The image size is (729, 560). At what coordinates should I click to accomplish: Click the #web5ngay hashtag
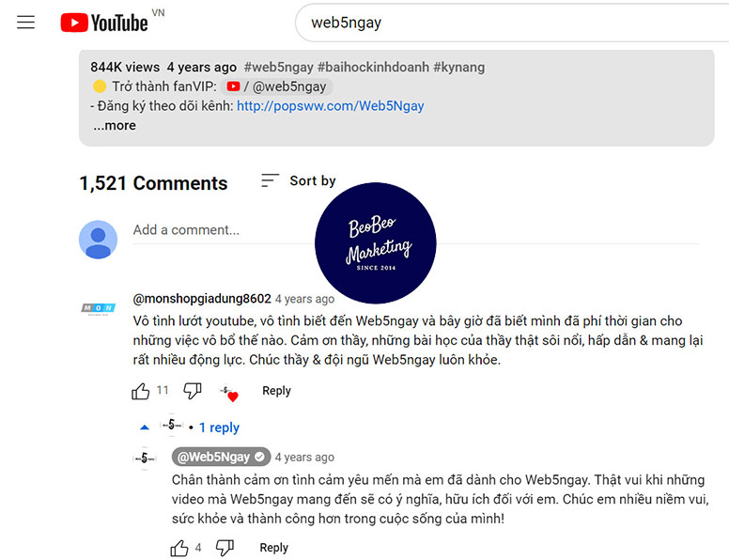tap(278, 68)
